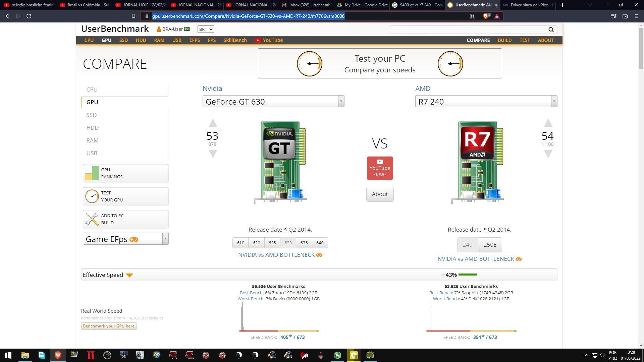
Task: Select R7 250E variant button
Action: click(x=490, y=245)
